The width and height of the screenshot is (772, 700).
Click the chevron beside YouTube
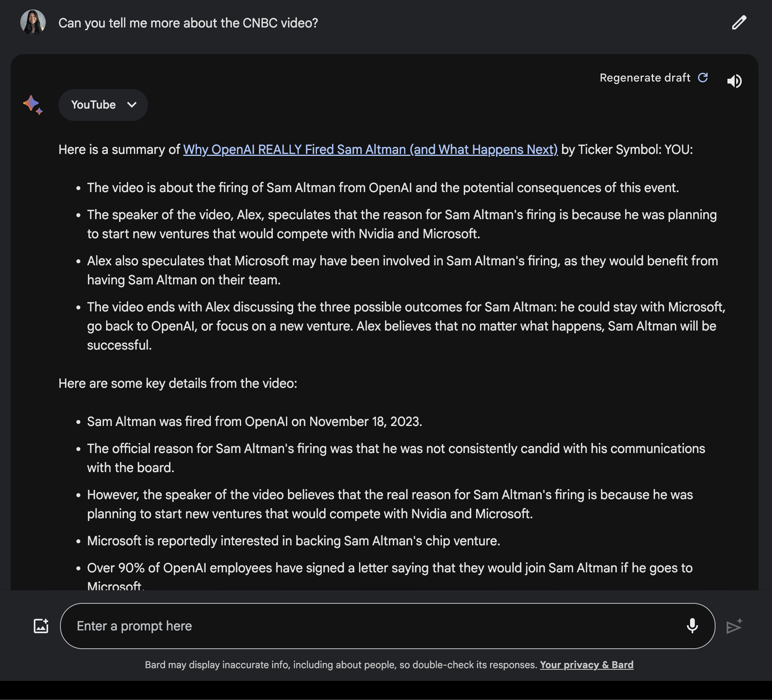click(132, 105)
